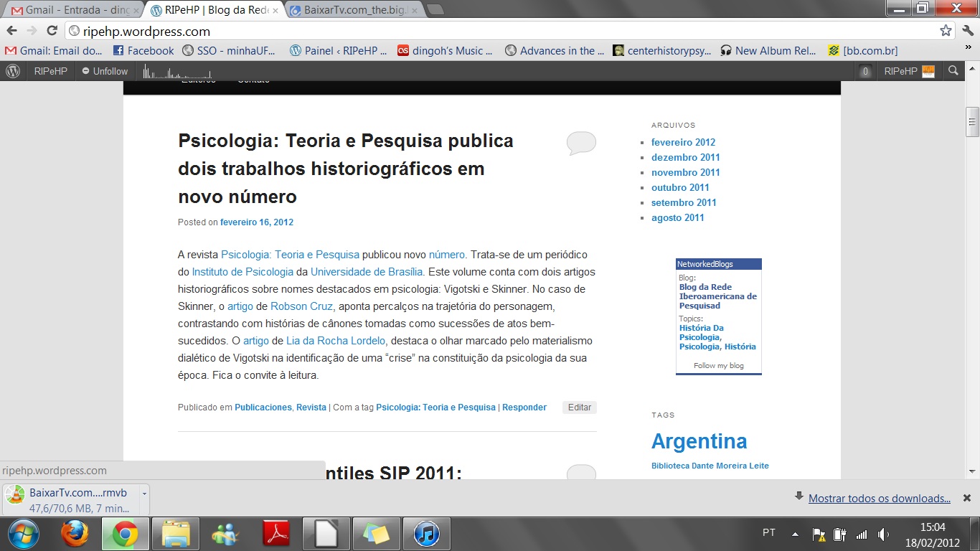This screenshot has height=551, width=980.
Task: Open the Facebook bookmark in bookmarks bar
Action: (x=143, y=51)
